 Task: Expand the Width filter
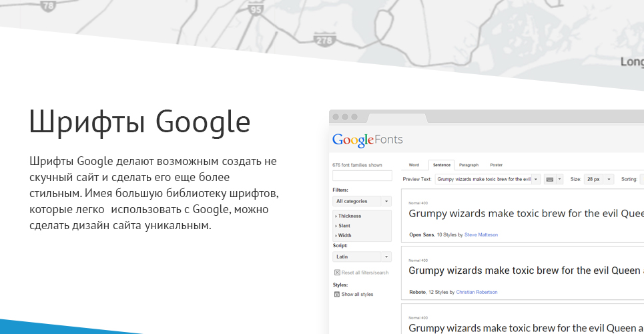pyautogui.click(x=344, y=236)
